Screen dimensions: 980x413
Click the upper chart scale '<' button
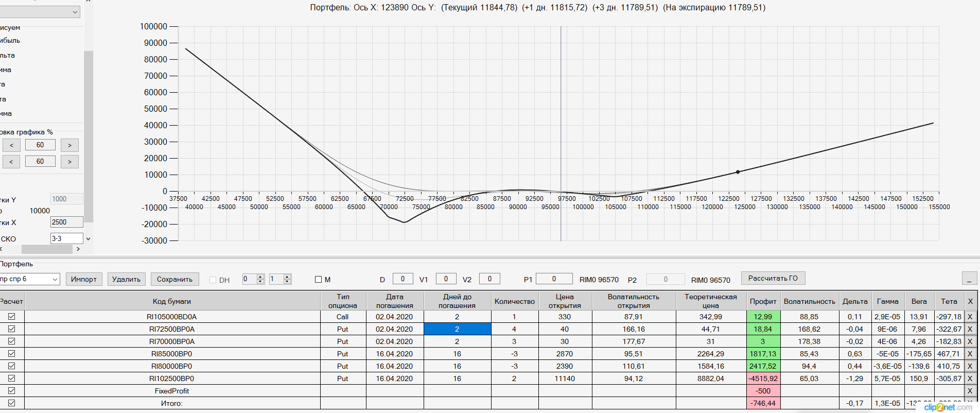pos(12,145)
